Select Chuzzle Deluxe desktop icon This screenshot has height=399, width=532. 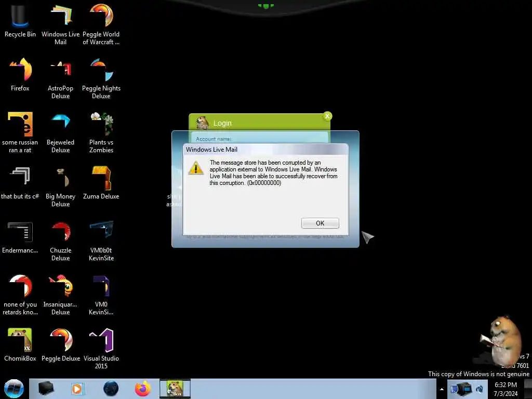[x=60, y=241]
